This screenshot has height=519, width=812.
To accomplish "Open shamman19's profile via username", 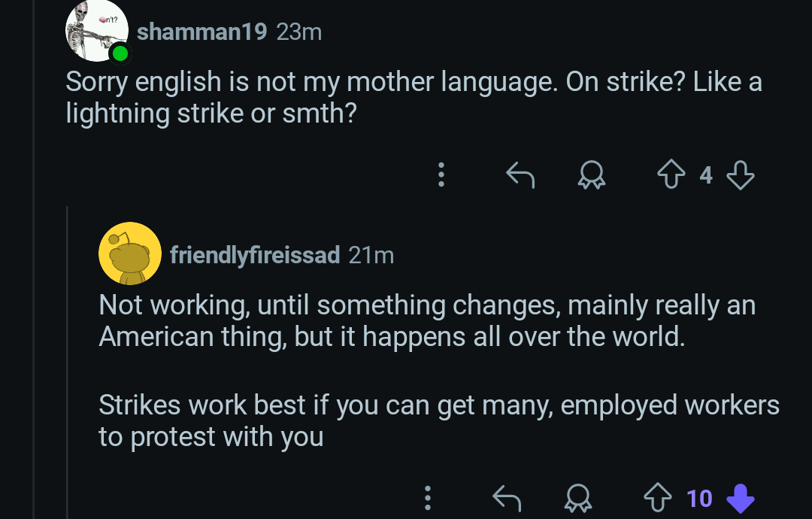I will [201, 32].
